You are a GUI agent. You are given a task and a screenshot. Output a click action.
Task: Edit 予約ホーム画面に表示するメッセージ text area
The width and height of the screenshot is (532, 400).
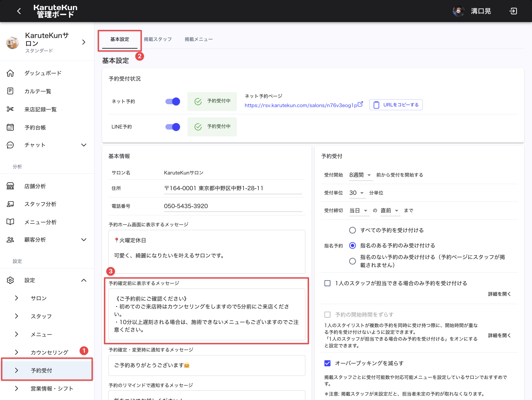207,252
